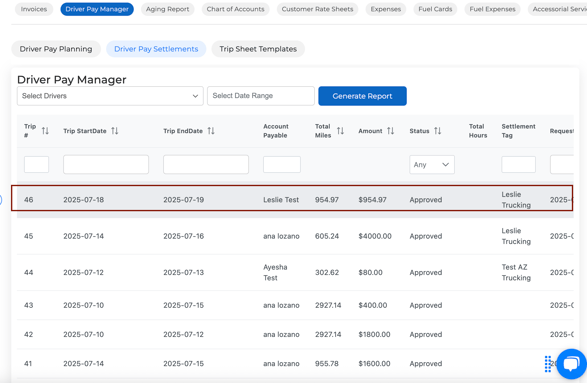Select Driver Pay Settlements sub-tab
The image size is (587, 383).
click(156, 49)
